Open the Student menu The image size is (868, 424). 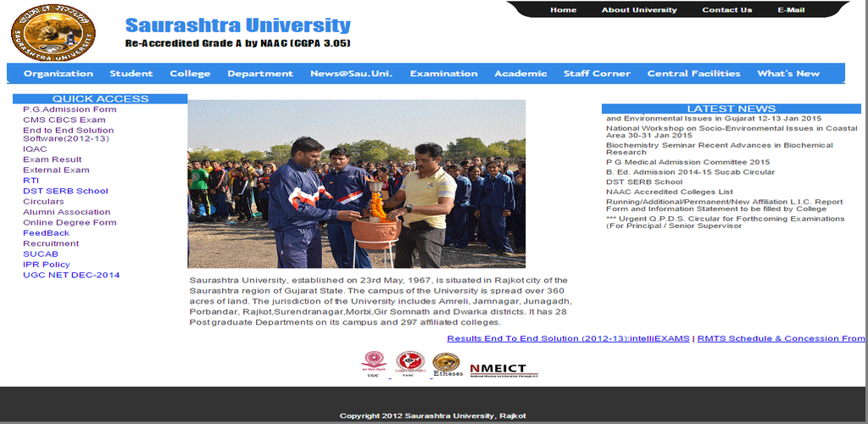click(x=131, y=74)
